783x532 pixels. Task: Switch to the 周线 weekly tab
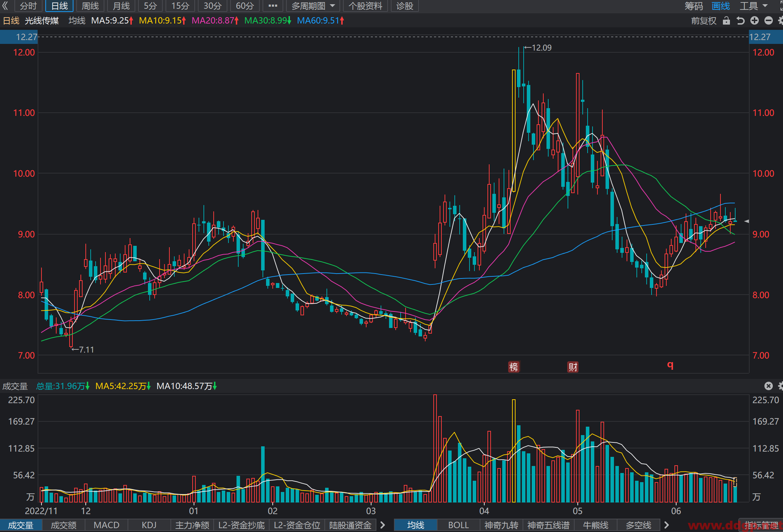click(90, 6)
